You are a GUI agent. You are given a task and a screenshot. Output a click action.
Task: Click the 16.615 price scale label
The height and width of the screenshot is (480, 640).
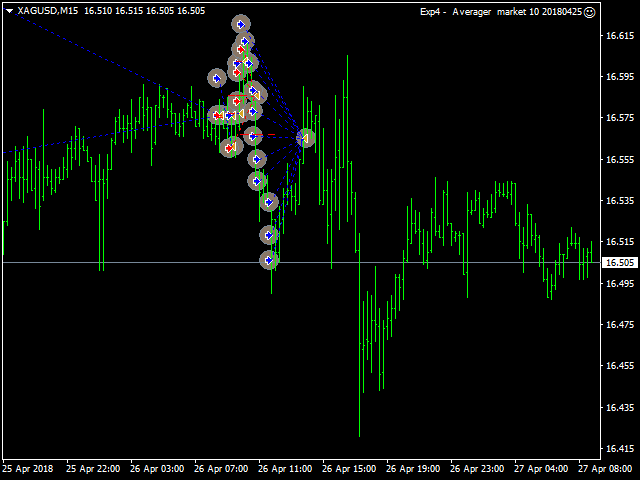(x=620, y=36)
